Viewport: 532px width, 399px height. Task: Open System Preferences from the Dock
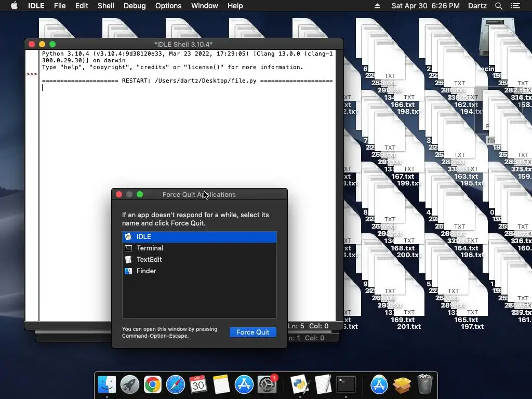267,384
